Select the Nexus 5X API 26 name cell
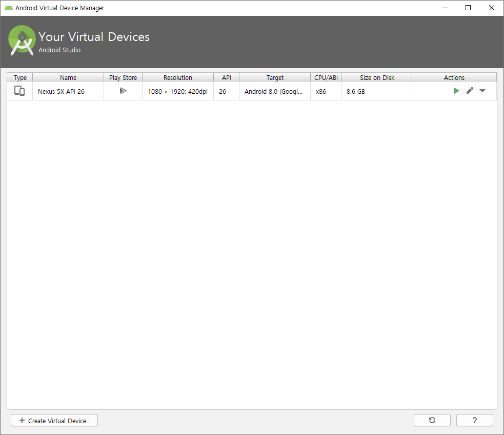The image size is (504, 435). [x=68, y=91]
